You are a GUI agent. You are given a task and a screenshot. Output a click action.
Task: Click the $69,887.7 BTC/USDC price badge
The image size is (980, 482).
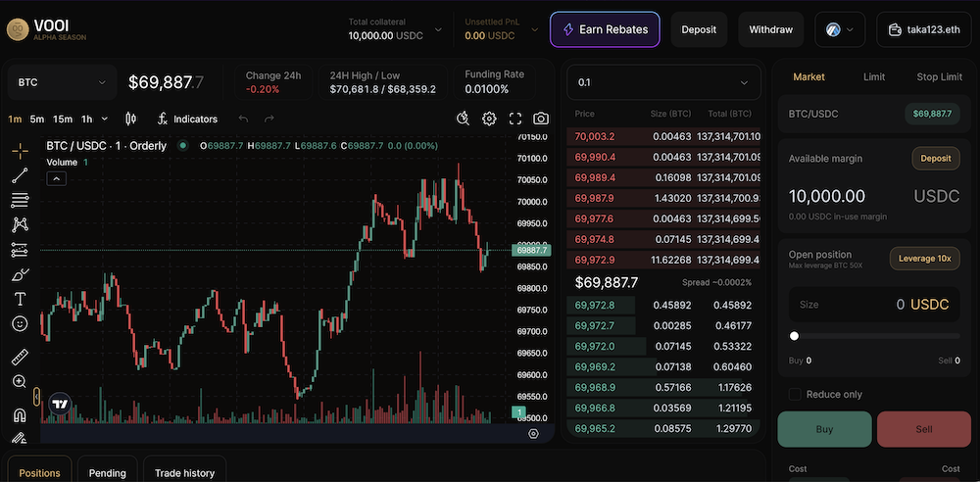[x=932, y=114]
